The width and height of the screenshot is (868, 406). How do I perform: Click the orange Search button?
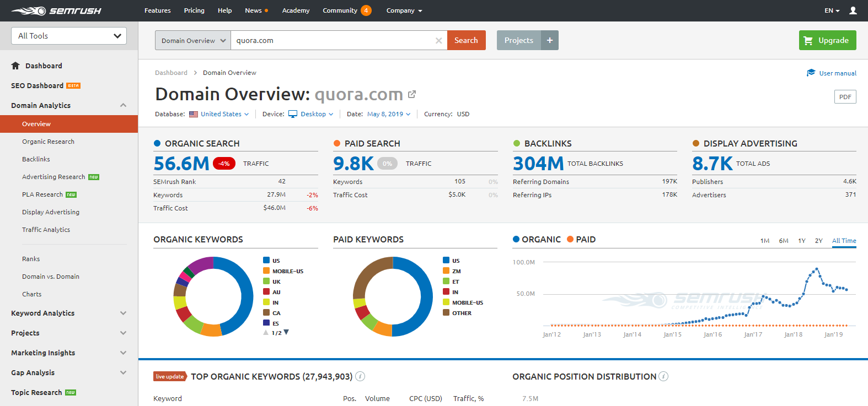click(466, 40)
